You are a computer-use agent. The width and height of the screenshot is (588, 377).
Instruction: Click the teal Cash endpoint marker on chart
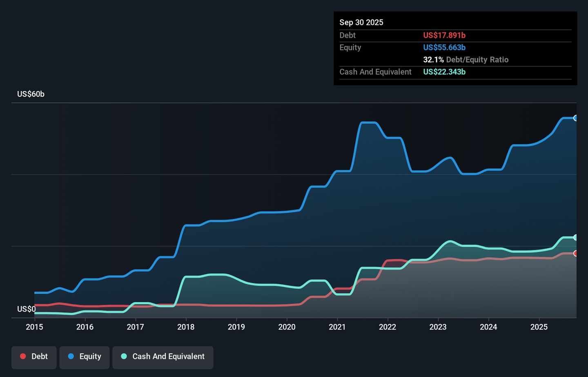(x=576, y=237)
